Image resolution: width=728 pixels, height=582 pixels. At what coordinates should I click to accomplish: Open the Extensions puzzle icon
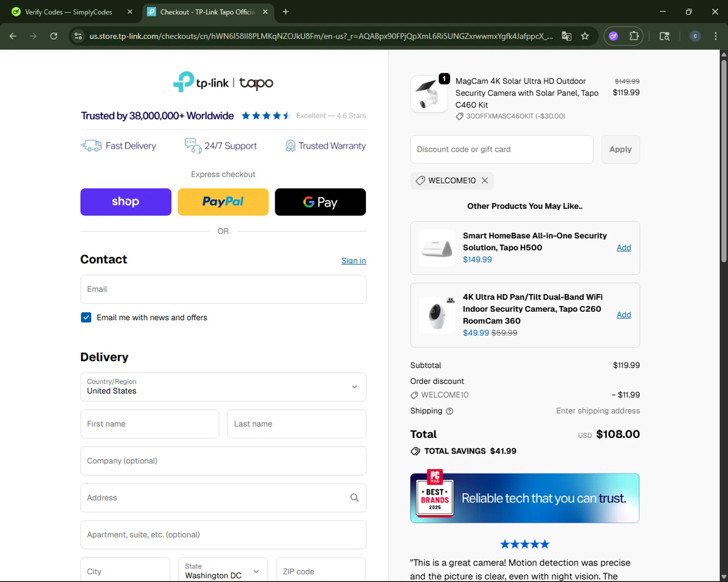634,36
